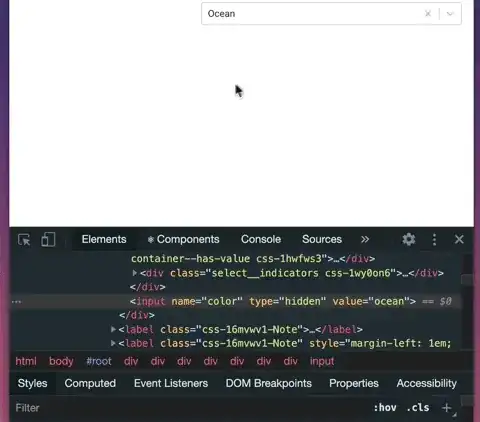480x422 pixels.
Task: Open the Event Listeners sub-tab
Action: pyautogui.click(x=171, y=383)
